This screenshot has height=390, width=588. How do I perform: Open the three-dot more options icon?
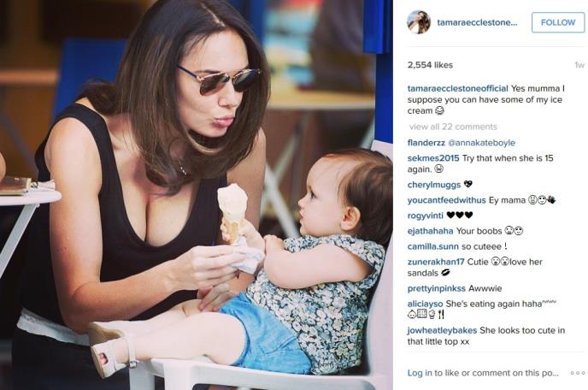578,373
